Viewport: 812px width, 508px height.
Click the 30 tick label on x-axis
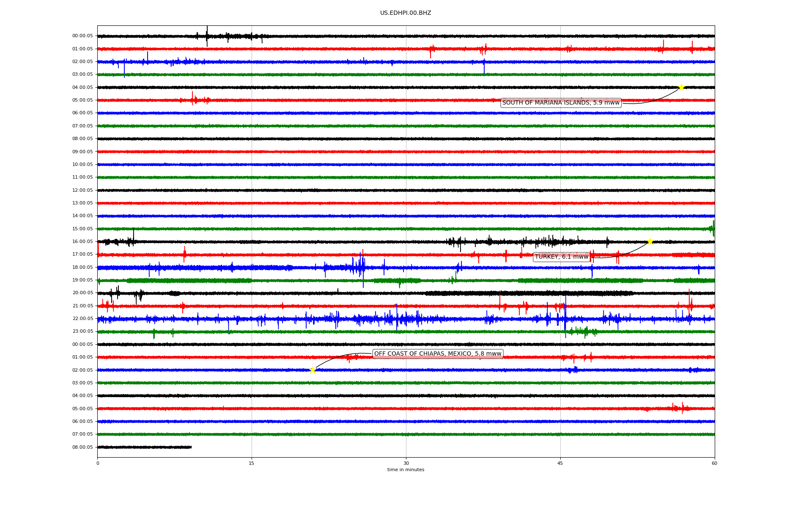click(x=406, y=463)
